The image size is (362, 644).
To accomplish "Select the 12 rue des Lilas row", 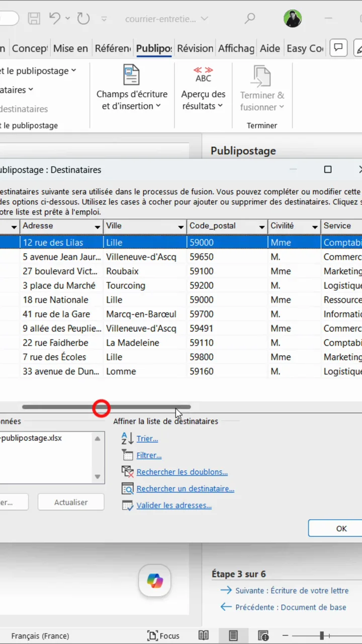I will (x=181, y=243).
